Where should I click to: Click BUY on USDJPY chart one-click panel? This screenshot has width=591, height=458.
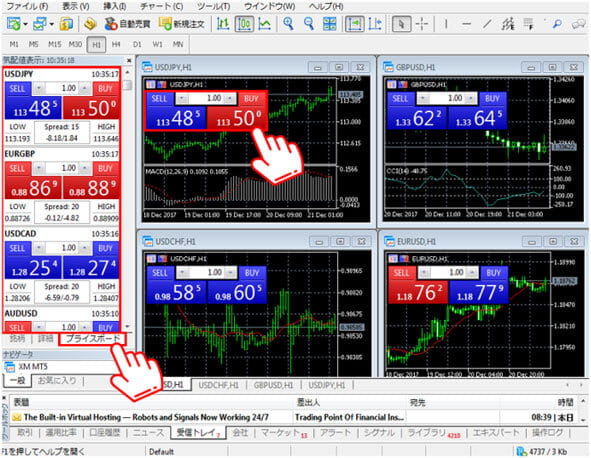(251, 99)
